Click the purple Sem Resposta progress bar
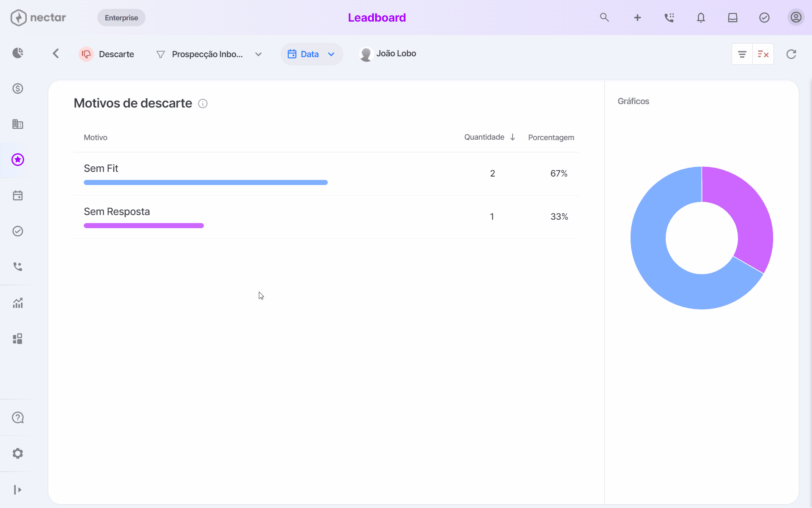Screen dimensions: 812x508 [144, 226]
